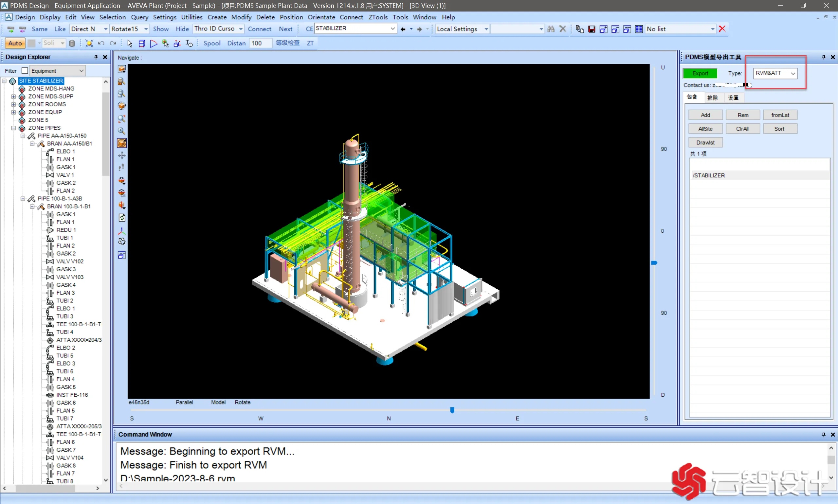This screenshot has width=838, height=504.
Task: Click the red X beside No list
Action: point(722,29)
